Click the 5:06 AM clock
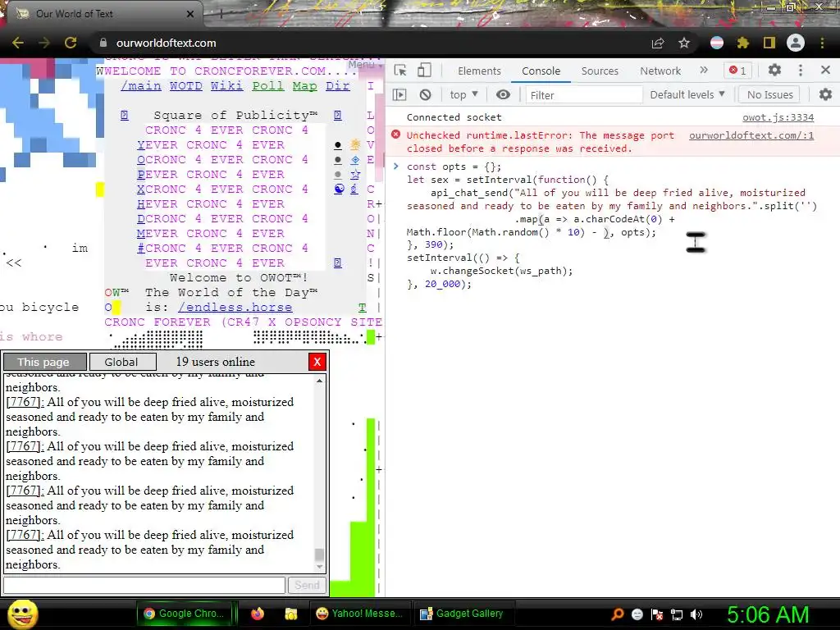Viewport: 840px width, 630px height. click(768, 614)
